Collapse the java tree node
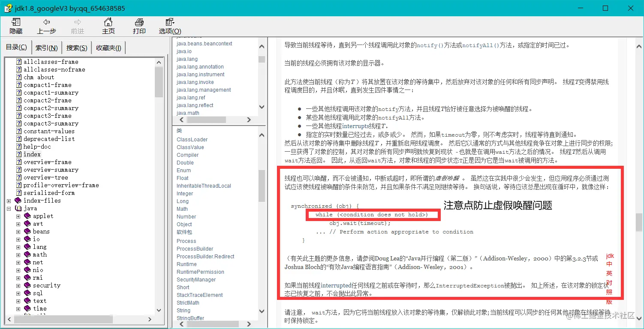This screenshot has width=644, height=329. [x=9, y=209]
